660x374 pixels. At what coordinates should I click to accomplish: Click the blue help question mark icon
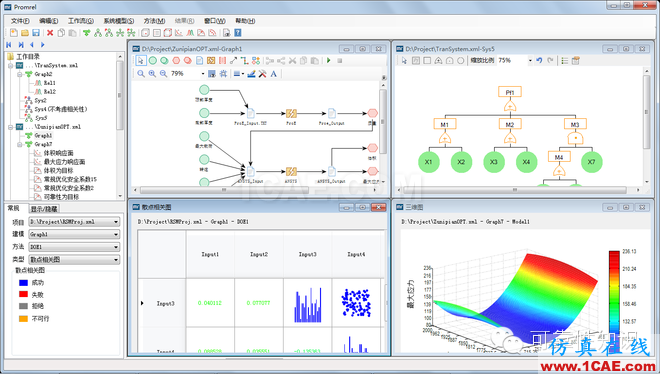[x=238, y=33]
